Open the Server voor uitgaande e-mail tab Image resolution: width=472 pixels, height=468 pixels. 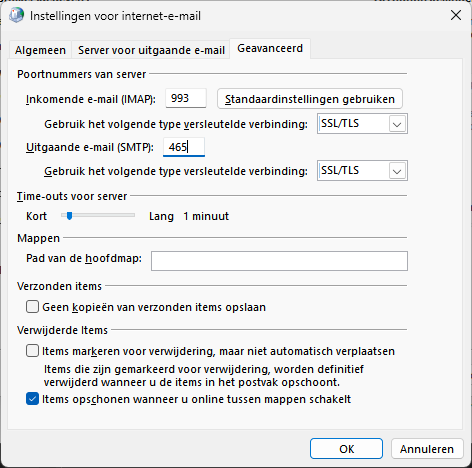click(151, 50)
